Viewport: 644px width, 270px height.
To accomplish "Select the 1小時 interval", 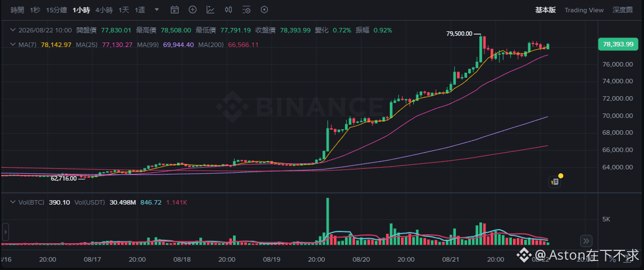I will pyautogui.click(x=81, y=10).
